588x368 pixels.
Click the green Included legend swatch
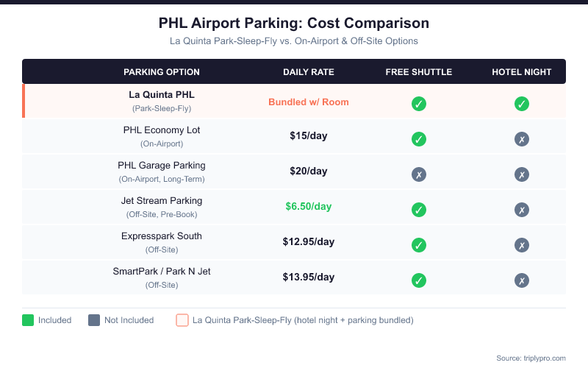pos(28,320)
